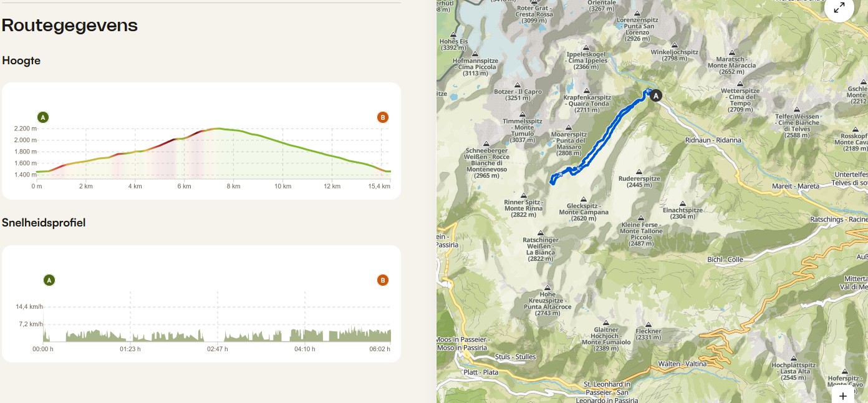The width and height of the screenshot is (868, 403).
Task: Click green A marker in elevation chart
Action: [x=43, y=117]
